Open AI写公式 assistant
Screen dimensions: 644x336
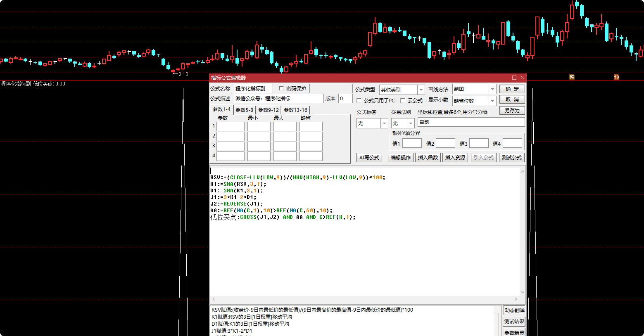coord(369,157)
